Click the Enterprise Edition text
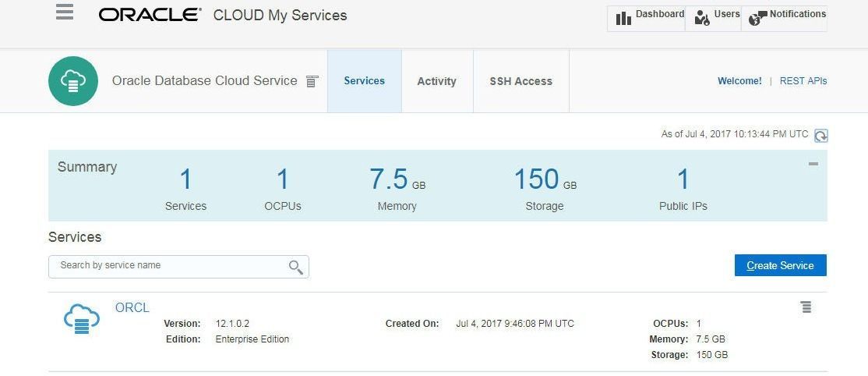This screenshot has height=376, width=868. click(252, 339)
